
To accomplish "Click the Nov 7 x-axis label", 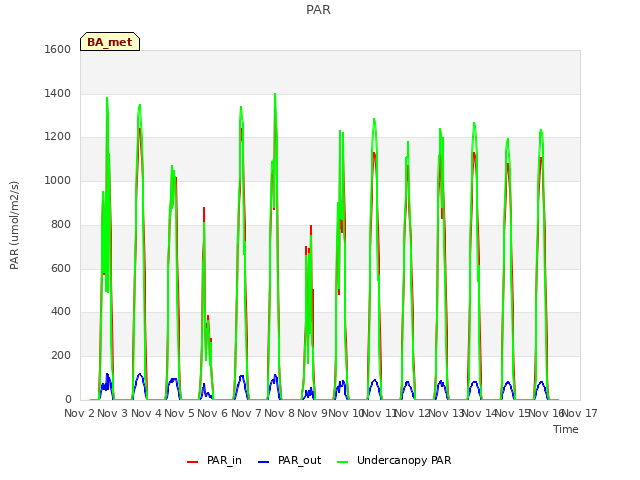I will coord(246,413).
